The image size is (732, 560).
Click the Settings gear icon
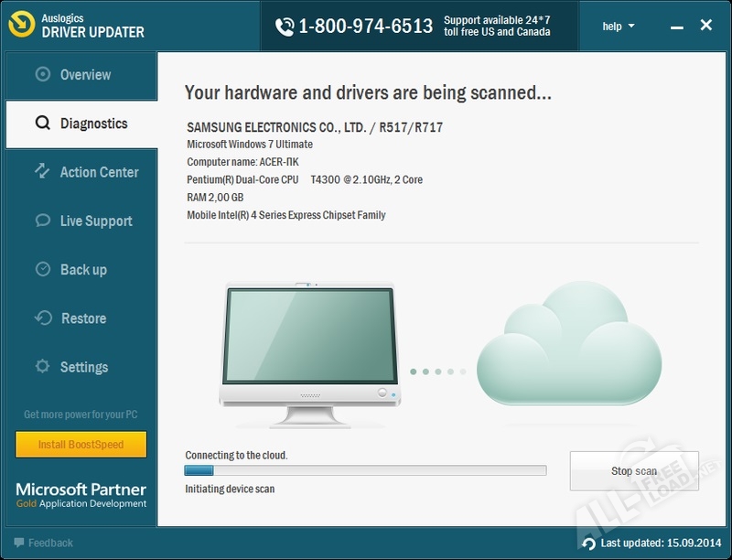coord(42,367)
